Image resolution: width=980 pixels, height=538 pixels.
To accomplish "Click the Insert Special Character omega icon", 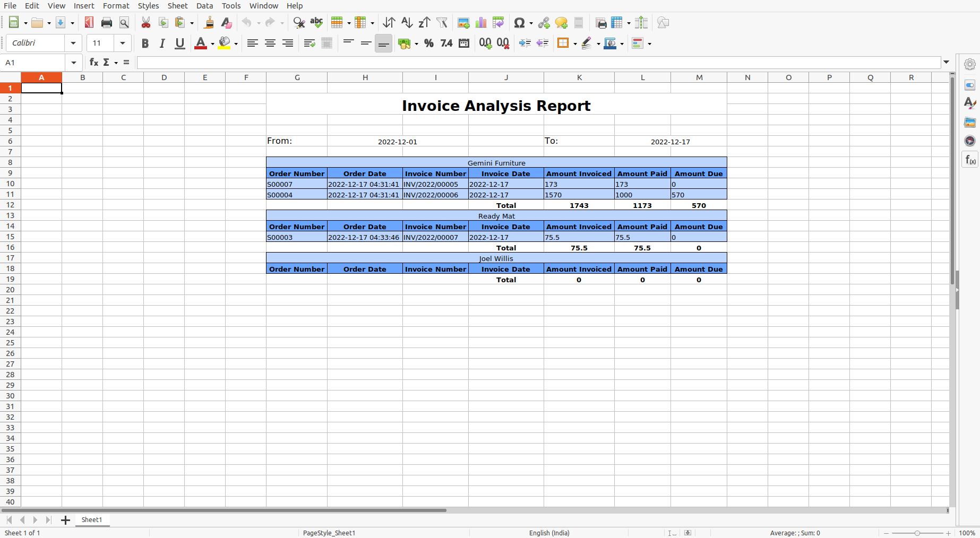I will tap(519, 23).
